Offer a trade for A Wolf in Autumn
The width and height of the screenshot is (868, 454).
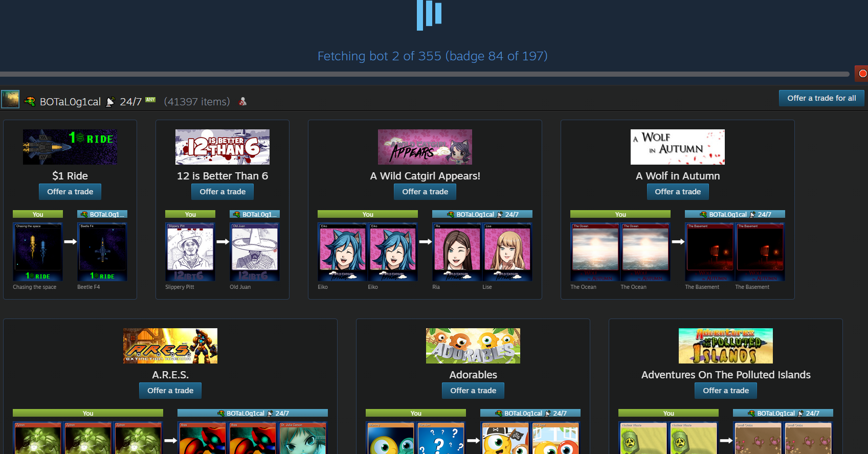click(678, 192)
